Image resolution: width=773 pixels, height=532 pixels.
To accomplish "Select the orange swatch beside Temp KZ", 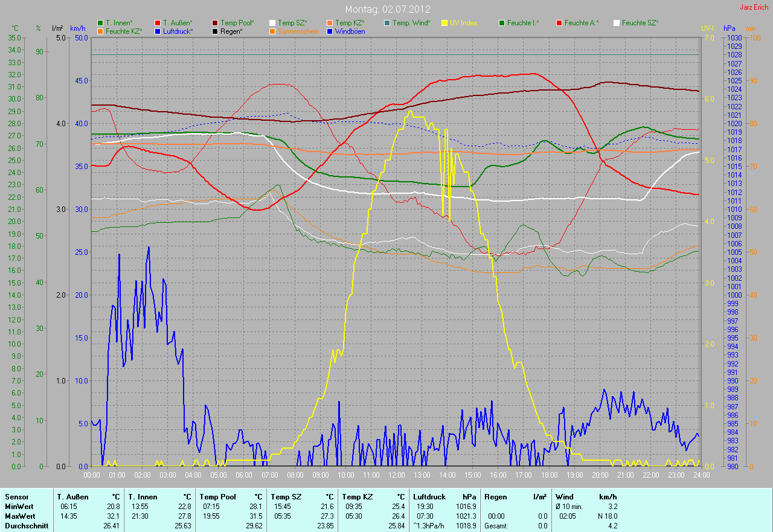I will (x=330, y=23).
